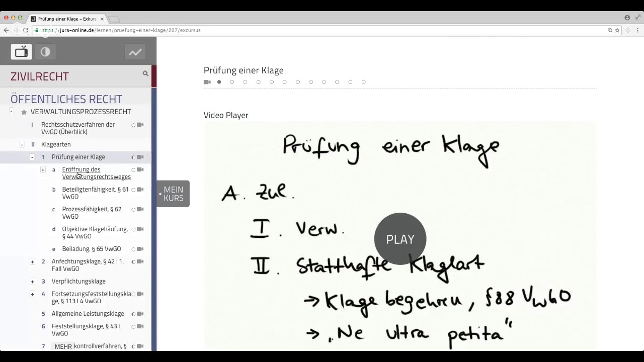Expand the Fortsetzungsfeststellungsklage subtree
The height and width of the screenshot is (362, 644).
click(x=32, y=294)
